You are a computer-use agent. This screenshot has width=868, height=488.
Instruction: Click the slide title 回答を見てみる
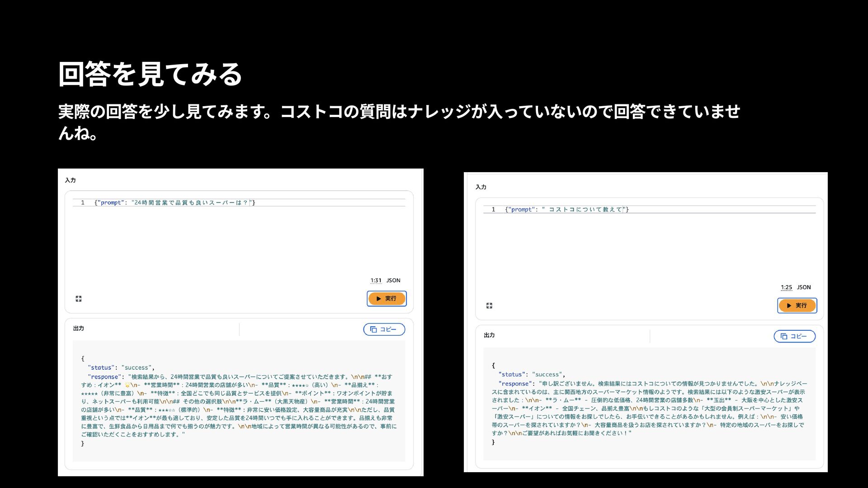pyautogui.click(x=151, y=75)
